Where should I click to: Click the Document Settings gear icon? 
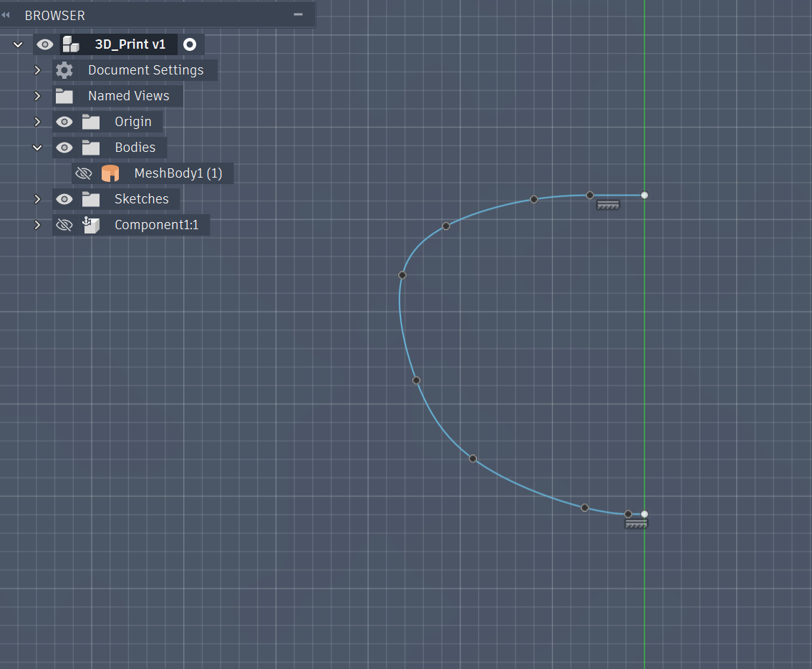pyautogui.click(x=64, y=70)
